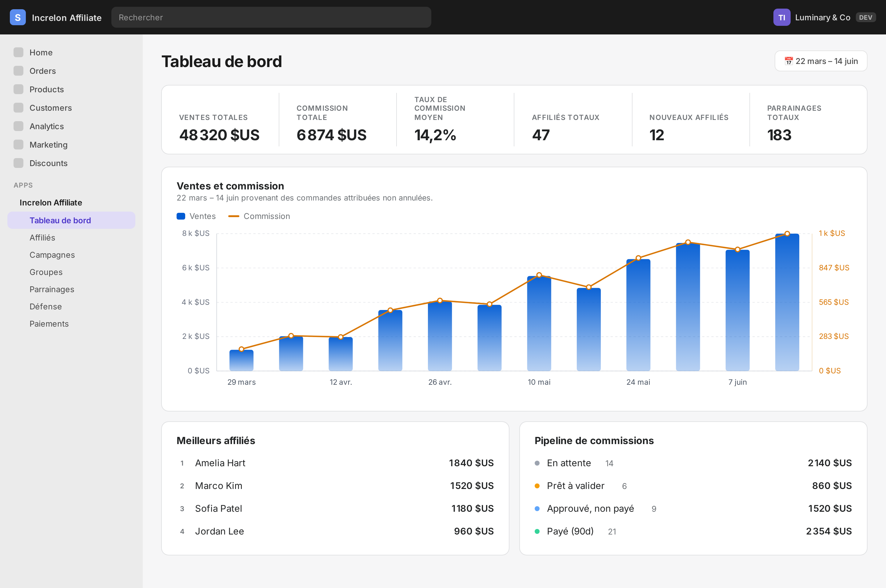Click the Commission totale 6 874 $US value
Image resolution: width=886 pixels, height=588 pixels.
332,135
